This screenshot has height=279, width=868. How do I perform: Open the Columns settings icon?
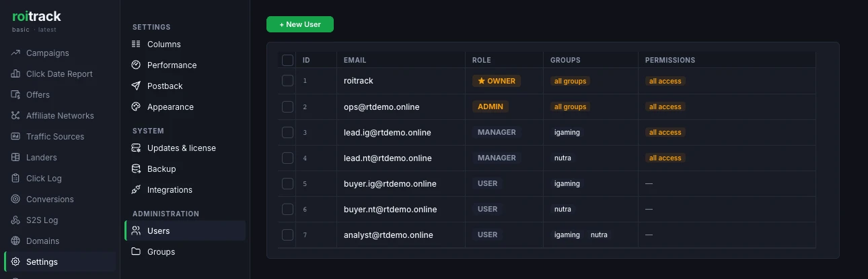[x=136, y=44]
